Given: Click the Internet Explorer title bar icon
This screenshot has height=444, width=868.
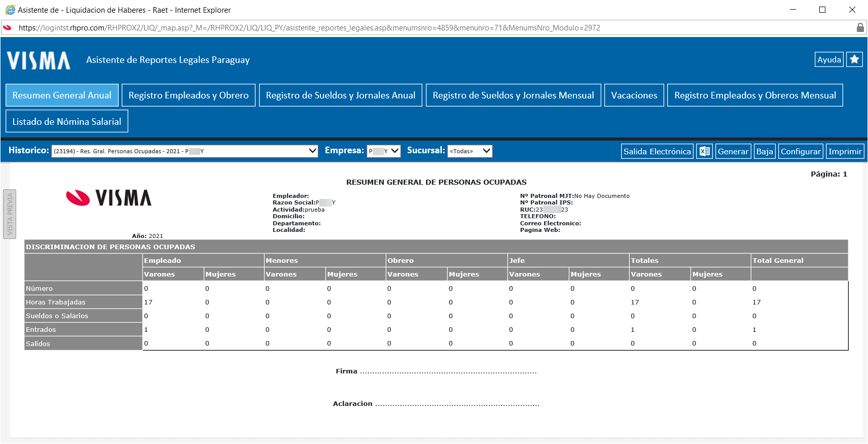Looking at the screenshot, I should pos(10,10).
